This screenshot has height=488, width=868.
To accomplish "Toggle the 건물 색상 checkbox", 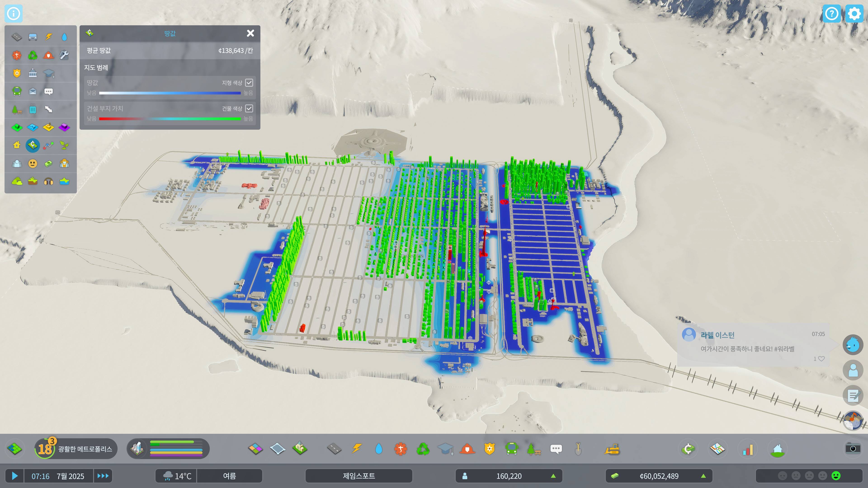I will point(249,108).
